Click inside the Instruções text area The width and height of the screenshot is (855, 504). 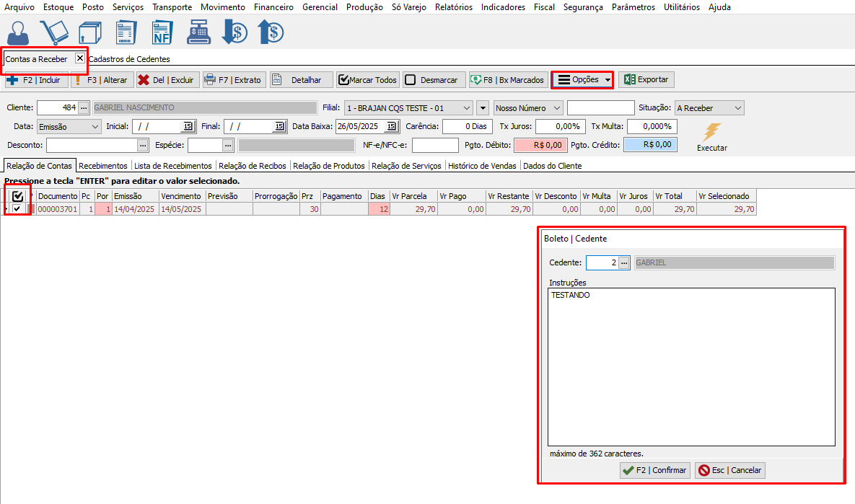pos(690,366)
